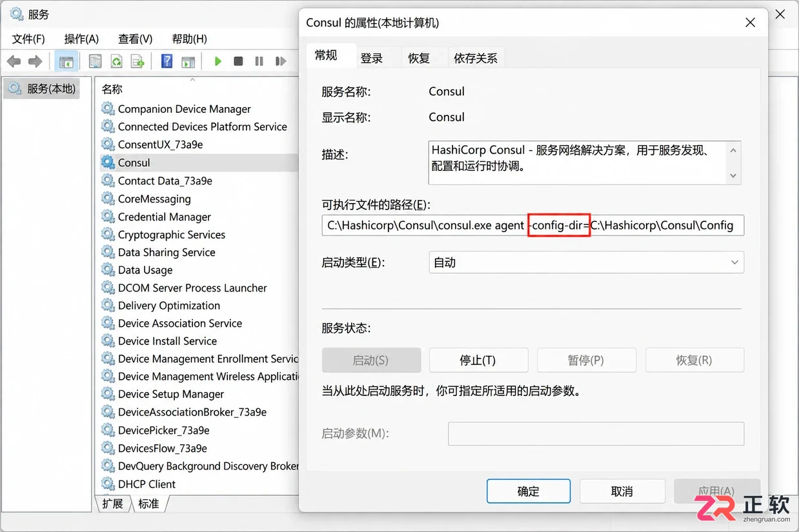Click the 暂停(P) button
Screen dimensions: 799x532
[x=586, y=360]
